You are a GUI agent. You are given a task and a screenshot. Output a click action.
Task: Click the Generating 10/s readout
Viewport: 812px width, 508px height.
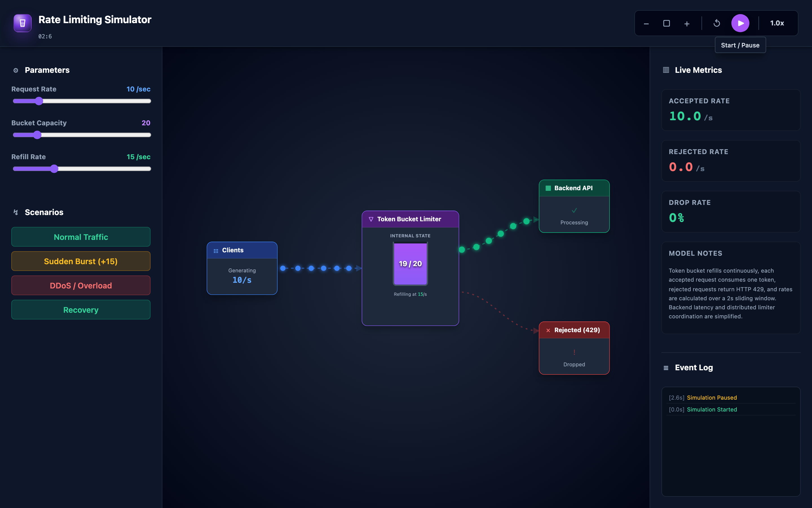point(242,275)
